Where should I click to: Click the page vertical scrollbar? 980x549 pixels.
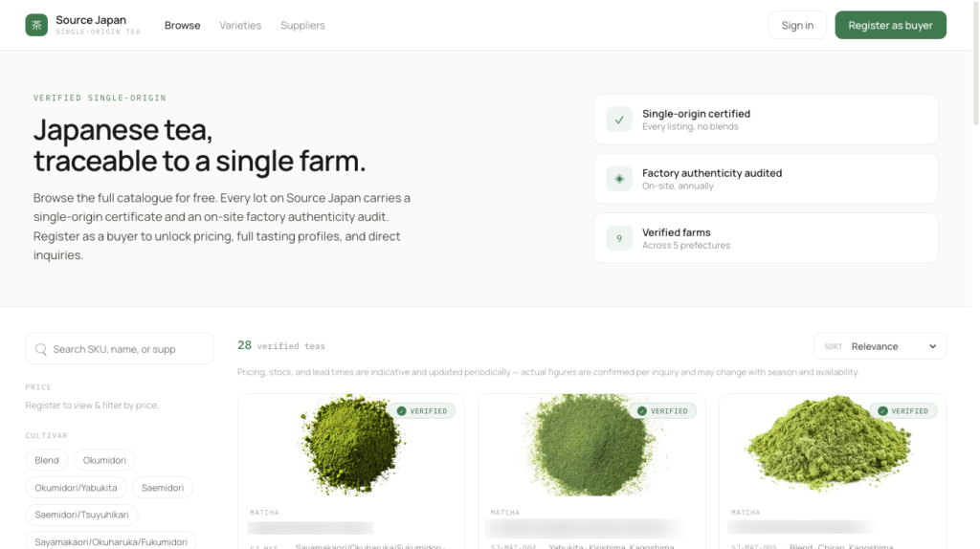click(975, 62)
